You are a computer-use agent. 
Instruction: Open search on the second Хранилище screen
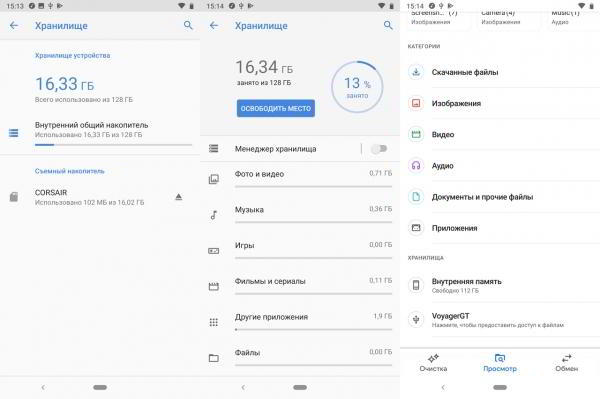tap(388, 25)
